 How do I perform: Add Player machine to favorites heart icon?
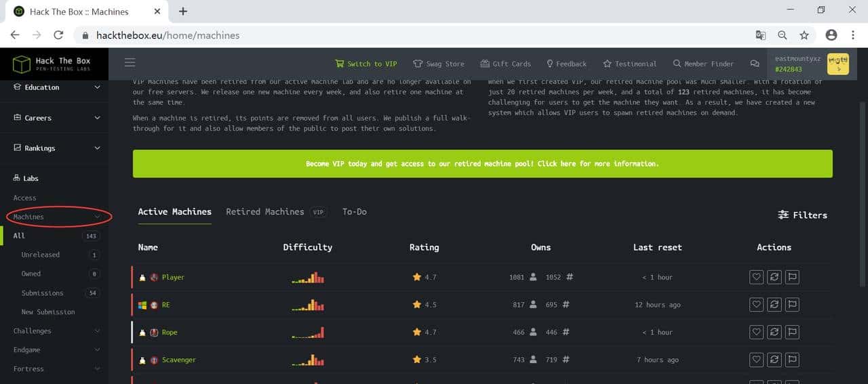(756, 277)
